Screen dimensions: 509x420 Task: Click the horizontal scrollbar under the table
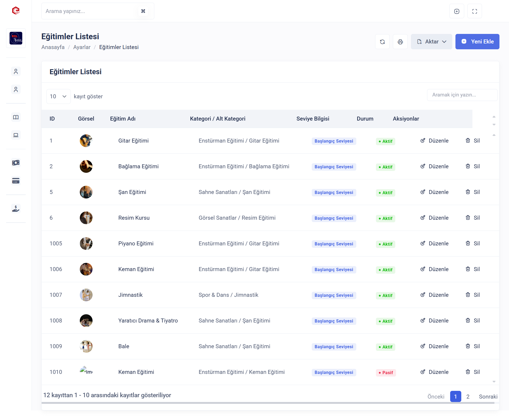pyautogui.click(x=268, y=403)
